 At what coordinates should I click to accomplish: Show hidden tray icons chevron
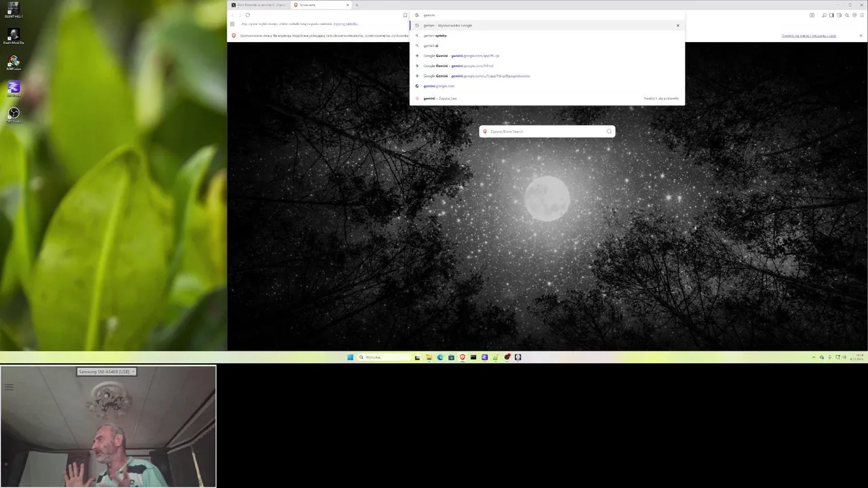tap(814, 357)
